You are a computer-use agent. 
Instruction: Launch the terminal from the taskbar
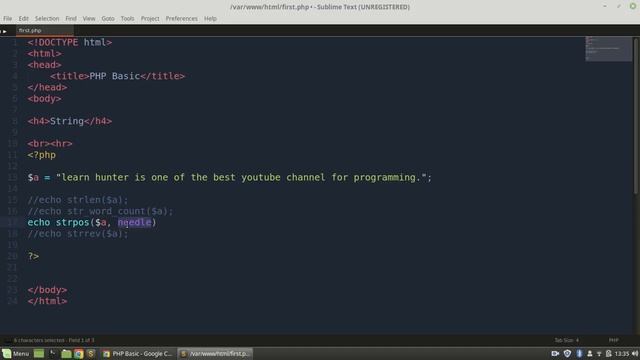click(52, 353)
